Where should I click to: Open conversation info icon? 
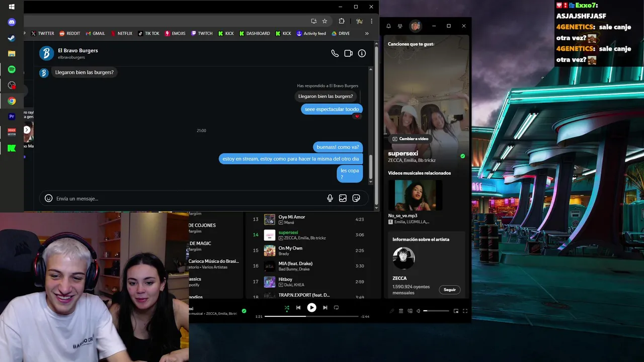362,53
